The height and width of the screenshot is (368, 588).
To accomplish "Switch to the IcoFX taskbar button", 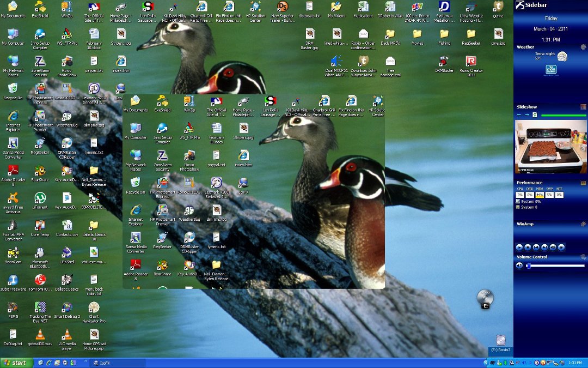I will coord(118,363).
